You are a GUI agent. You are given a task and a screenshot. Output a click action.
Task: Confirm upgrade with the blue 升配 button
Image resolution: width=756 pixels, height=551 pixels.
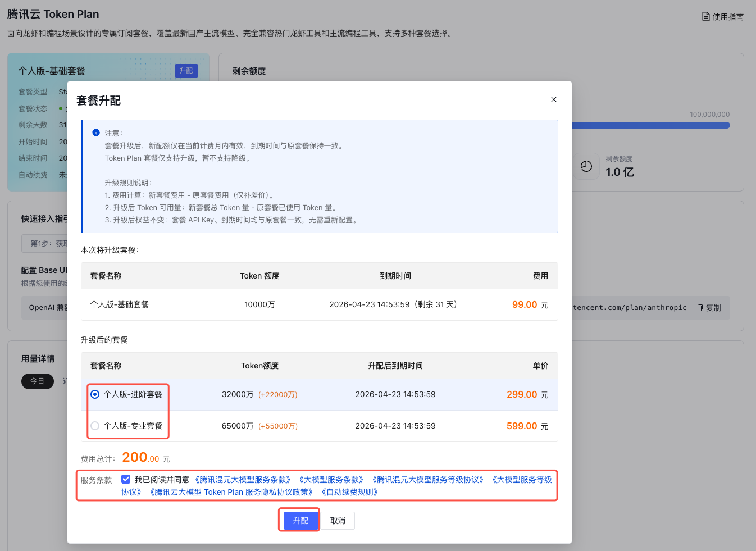(300, 521)
